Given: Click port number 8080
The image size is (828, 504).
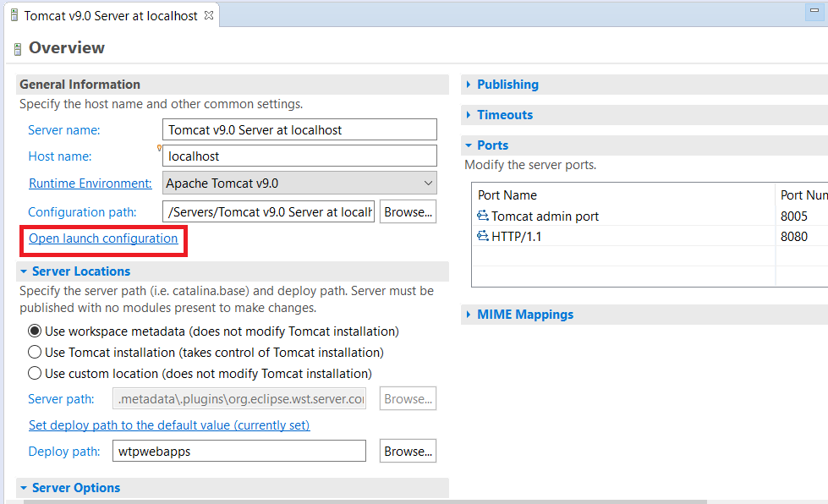Looking at the screenshot, I should click(x=793, y=237).
